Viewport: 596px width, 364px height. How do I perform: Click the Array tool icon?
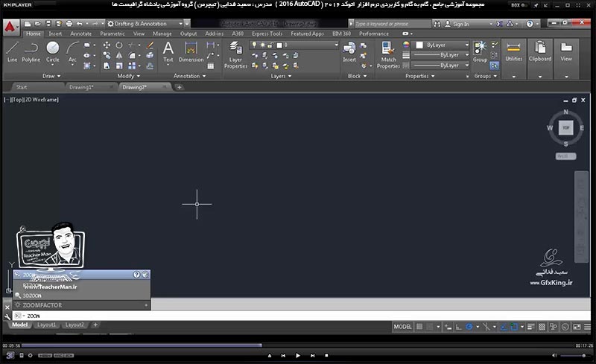coord(132,66)
